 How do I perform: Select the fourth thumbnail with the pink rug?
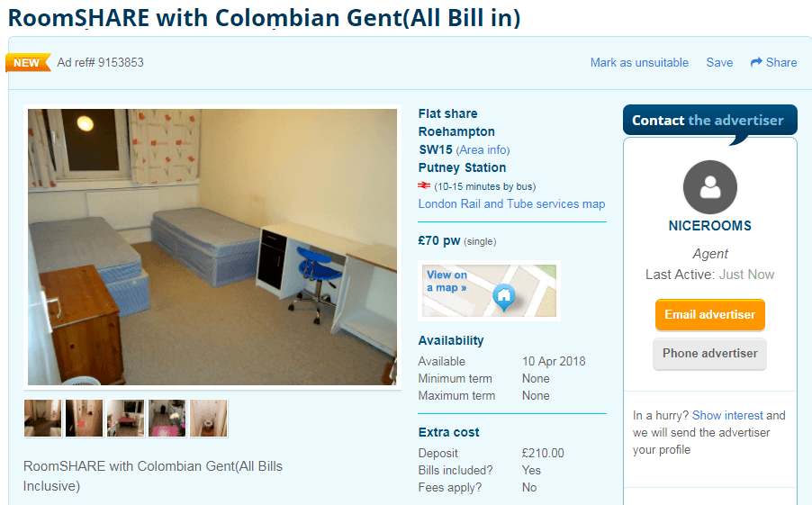pos(167,419)
